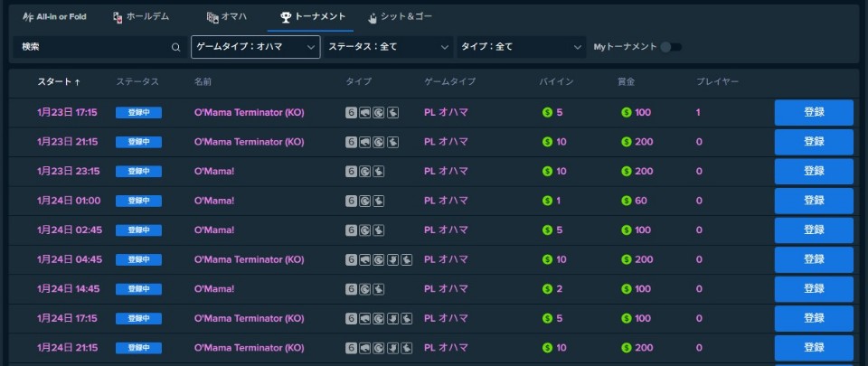Click the 6-max icon in the 1月23日 23:15 row
This screenshot has height=366, width=868.
click(x=351, y=172)
